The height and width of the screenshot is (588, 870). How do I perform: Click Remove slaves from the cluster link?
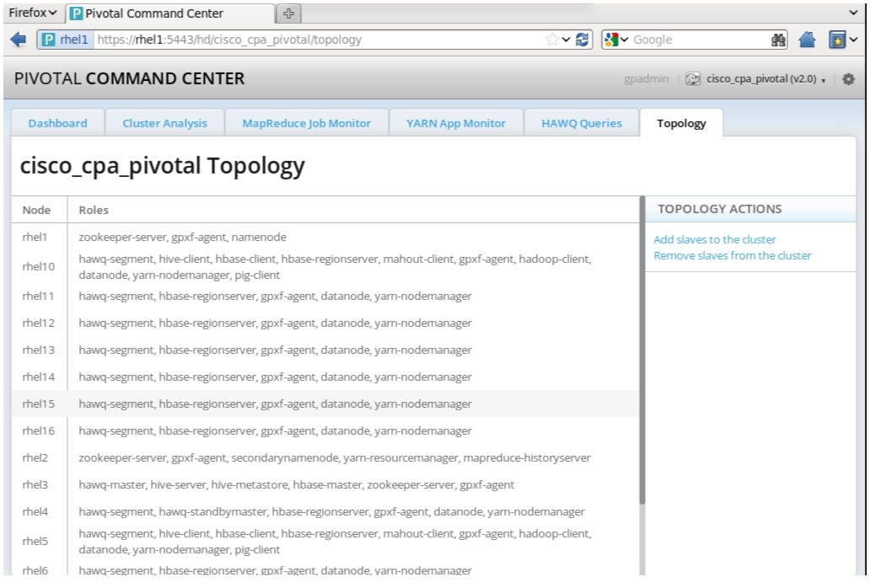(733, 255)
